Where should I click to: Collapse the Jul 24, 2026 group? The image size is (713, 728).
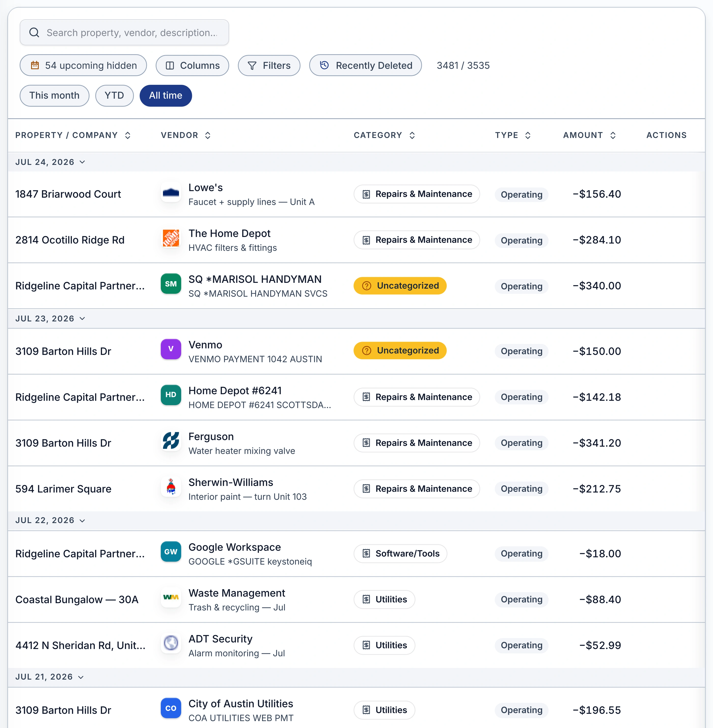tap(51, 162)
